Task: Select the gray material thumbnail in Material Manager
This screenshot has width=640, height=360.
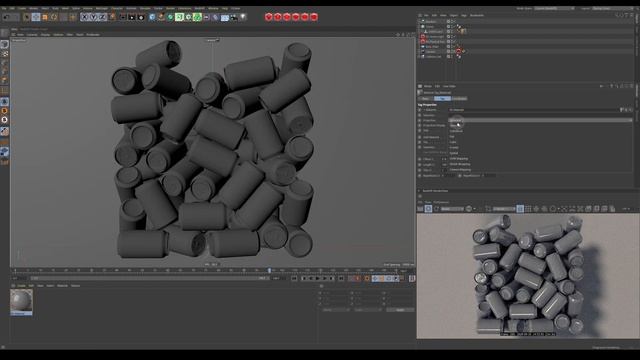Action: (x=21, y=302)
